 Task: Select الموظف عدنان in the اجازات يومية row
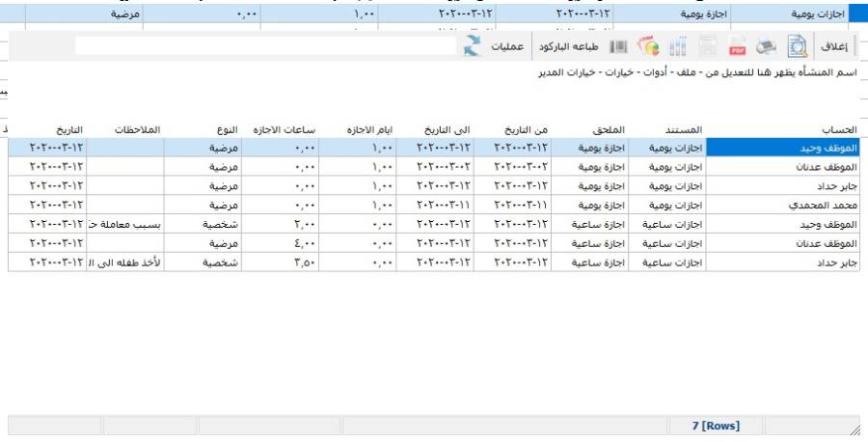(783, 167)
